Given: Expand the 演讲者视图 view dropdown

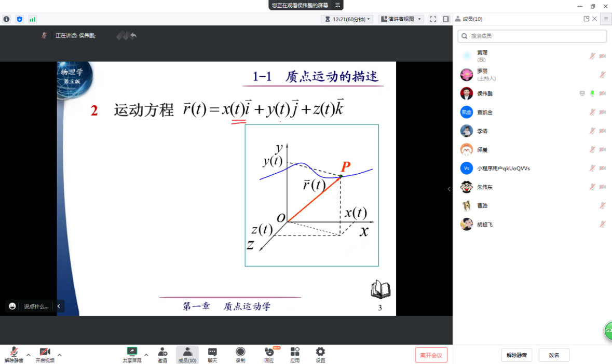Looking at the screenshot, I should coord(401,19).
